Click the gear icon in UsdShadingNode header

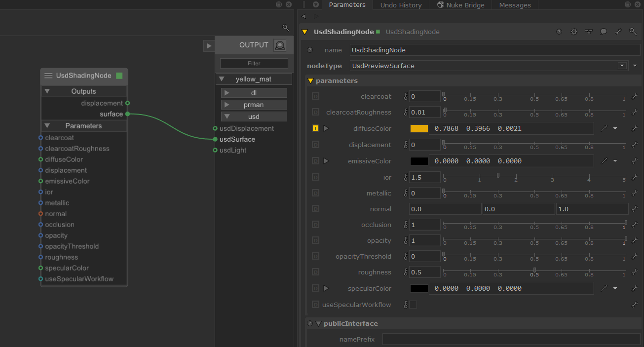coord(574,32)
